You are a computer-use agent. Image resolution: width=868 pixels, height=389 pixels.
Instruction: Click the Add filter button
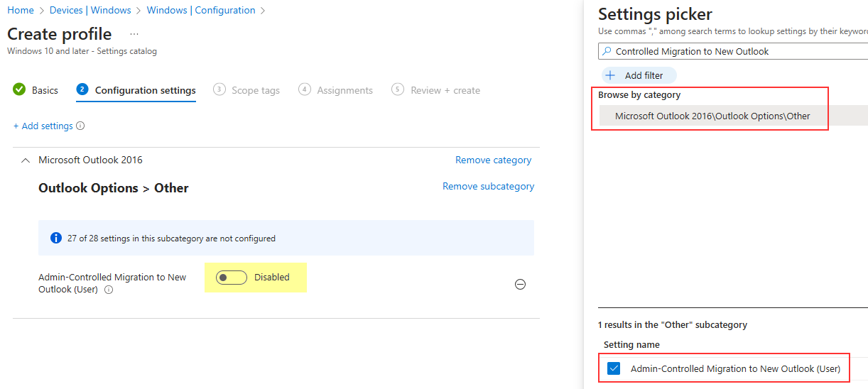[x=639, y=75]
